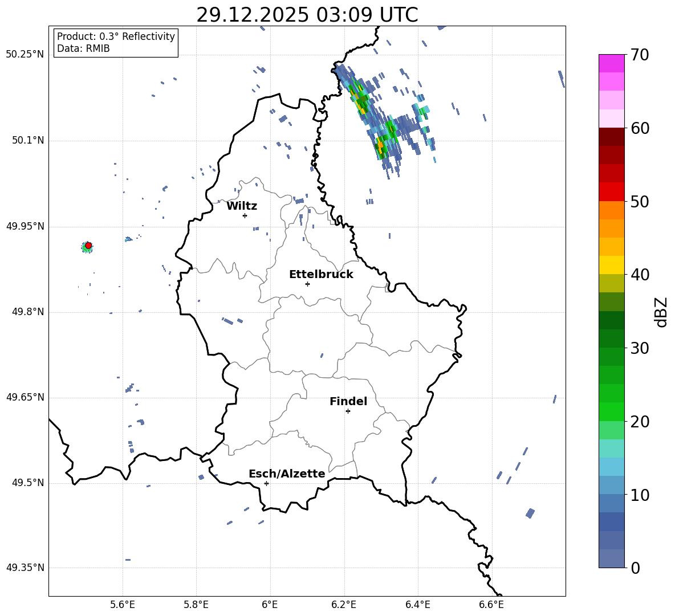Click the 40 value on the colorbar

[x=640, y=275]
